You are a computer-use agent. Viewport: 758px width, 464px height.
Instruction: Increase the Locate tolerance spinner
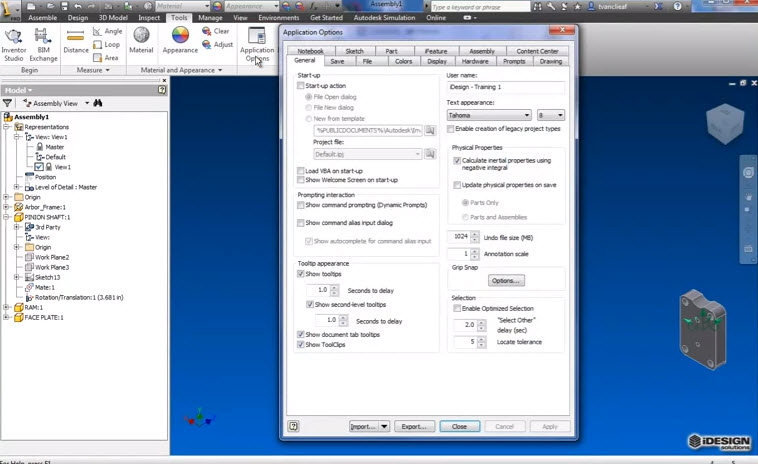coord(481,339)
